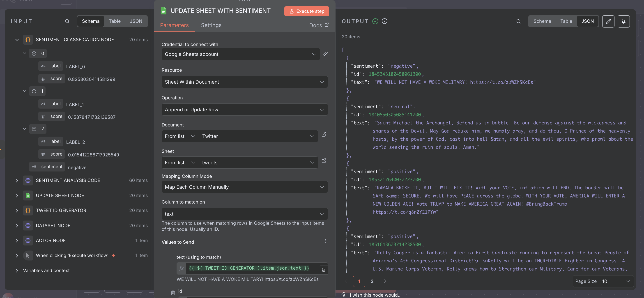Open Twitter document in new tab
The image size is (644, 298).
click(x=324, y=135)
